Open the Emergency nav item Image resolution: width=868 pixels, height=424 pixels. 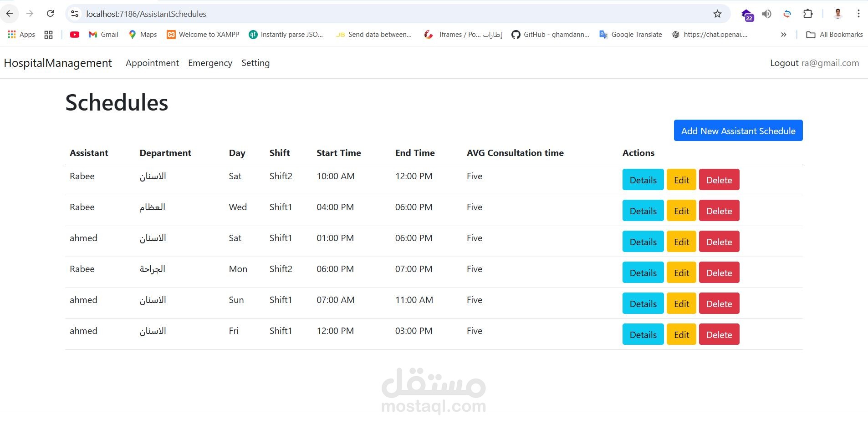click(x=210, y=63)
